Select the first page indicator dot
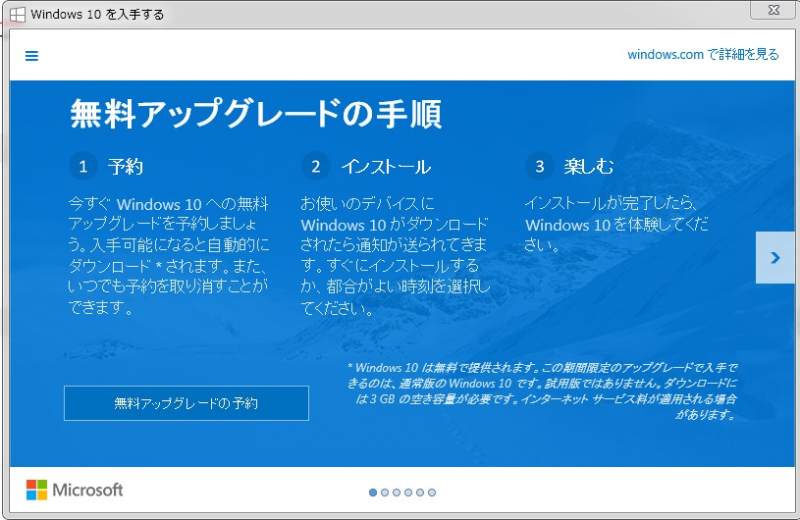The image size is (800, 520). point(373,492)
